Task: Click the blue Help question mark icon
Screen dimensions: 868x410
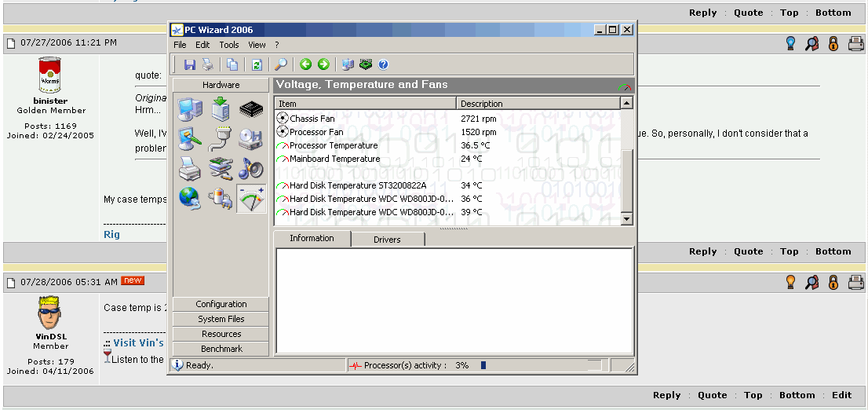Action: click(x=383, y=64)
